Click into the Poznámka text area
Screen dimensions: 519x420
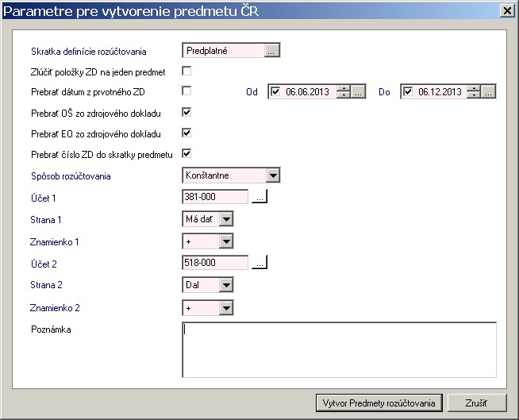tap(339, 349)
